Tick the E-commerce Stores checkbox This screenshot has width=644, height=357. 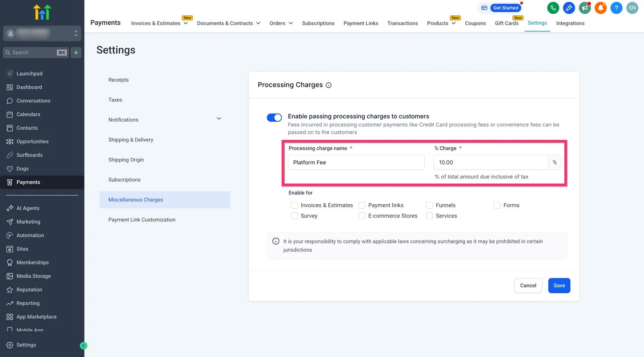pos(362,216)
